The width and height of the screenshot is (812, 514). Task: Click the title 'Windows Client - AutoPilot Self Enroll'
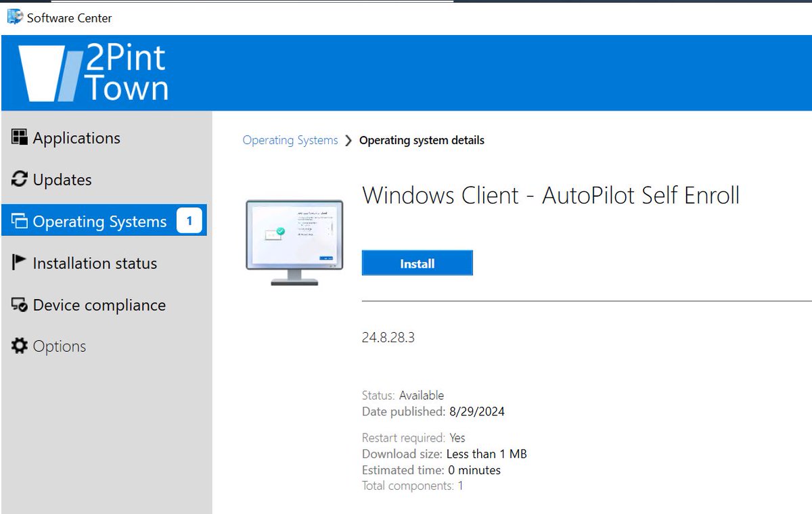551,195
